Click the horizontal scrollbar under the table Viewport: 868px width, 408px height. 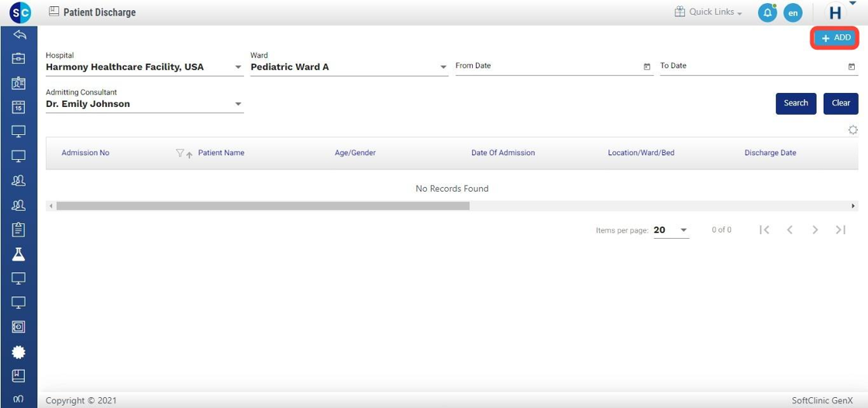click(263, 206)
